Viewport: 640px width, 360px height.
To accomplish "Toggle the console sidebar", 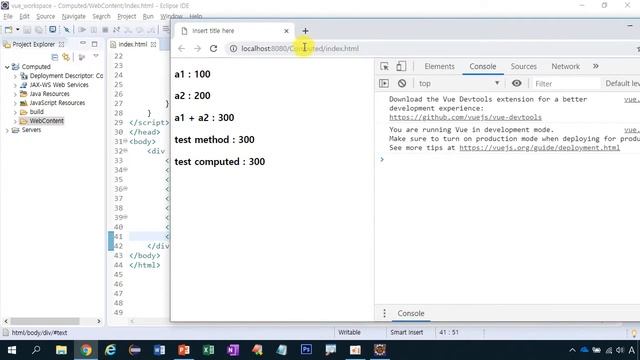I will click(384, 83).
